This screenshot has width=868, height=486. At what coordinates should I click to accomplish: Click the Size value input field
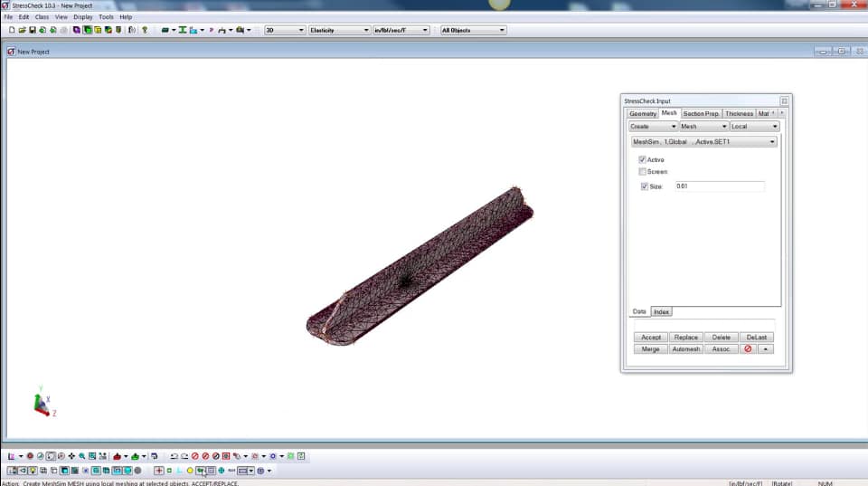(719, 186)
